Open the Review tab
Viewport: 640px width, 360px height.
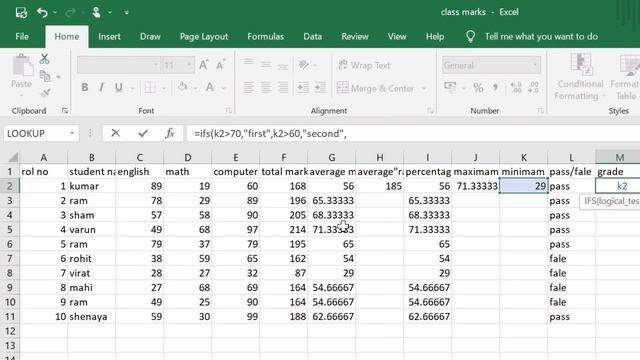tap(355, 36)
